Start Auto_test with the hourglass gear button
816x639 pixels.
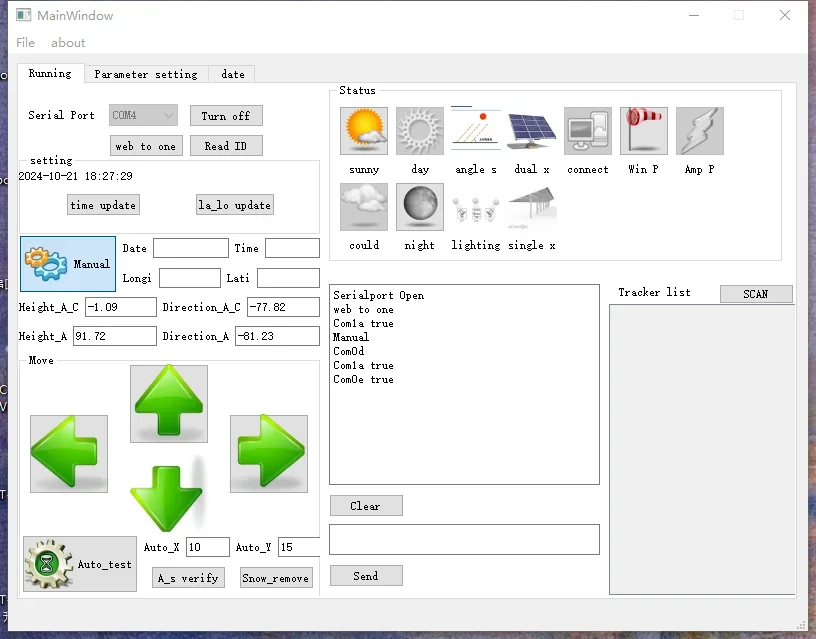[x=80, y=564]
